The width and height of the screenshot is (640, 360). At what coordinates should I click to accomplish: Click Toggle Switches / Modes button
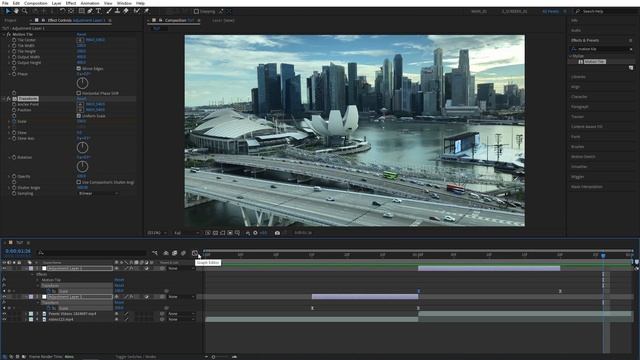(x=136, y=356)
